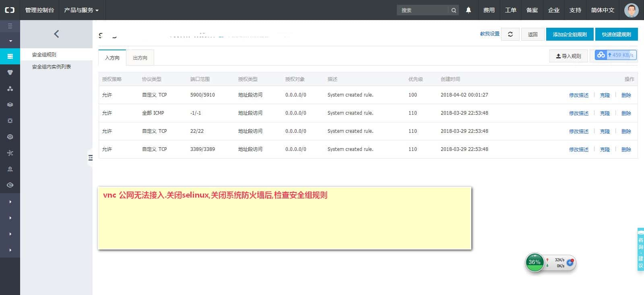Open 简体中文 language selector
Screen dimensions: 644x295
pyautogui.click(x=602, y=10)
